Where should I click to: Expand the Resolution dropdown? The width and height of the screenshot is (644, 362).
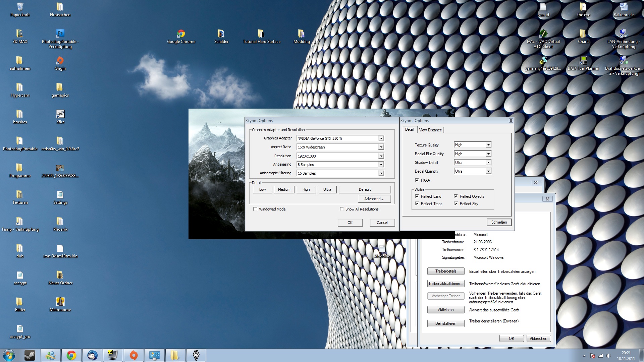point(381,156)
